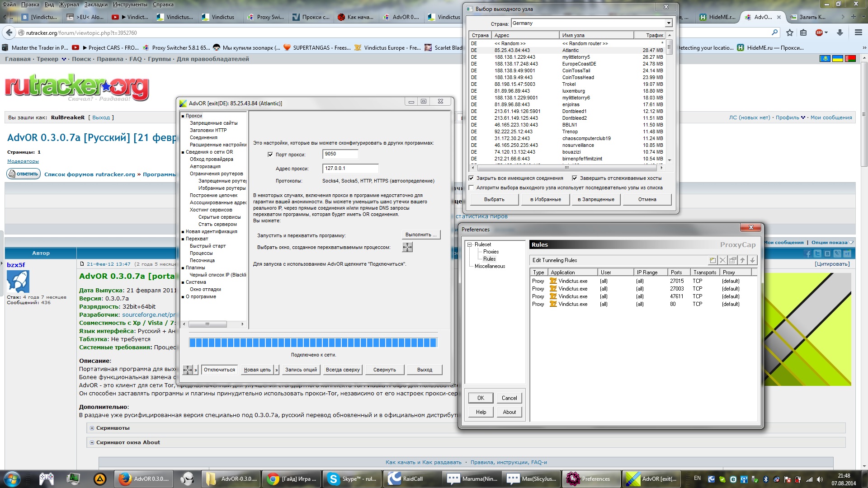Open the AIMP taskbar icon
868x488 pixels.
(x=100, y=479)
